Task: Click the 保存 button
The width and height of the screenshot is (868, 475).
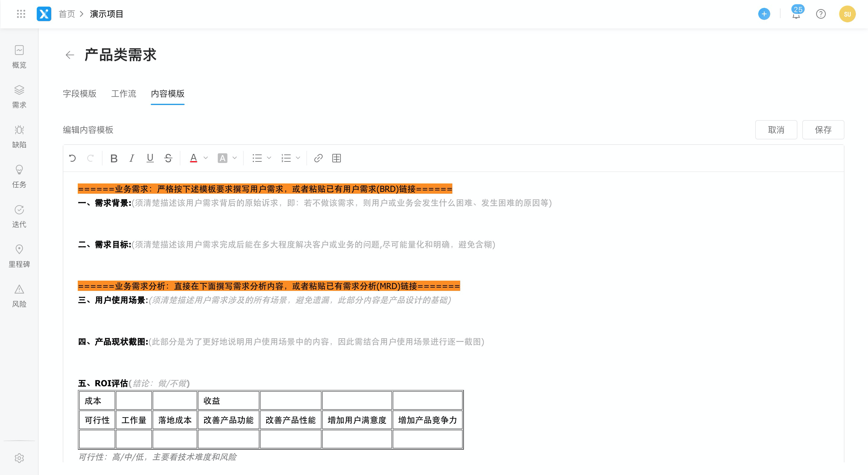Action: click(823, 130)
